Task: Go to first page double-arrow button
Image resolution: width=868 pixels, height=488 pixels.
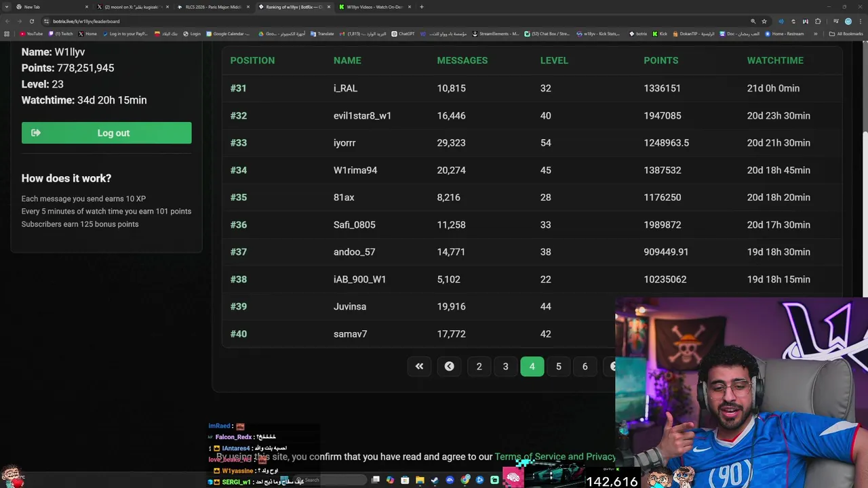Action: point(419,366)
